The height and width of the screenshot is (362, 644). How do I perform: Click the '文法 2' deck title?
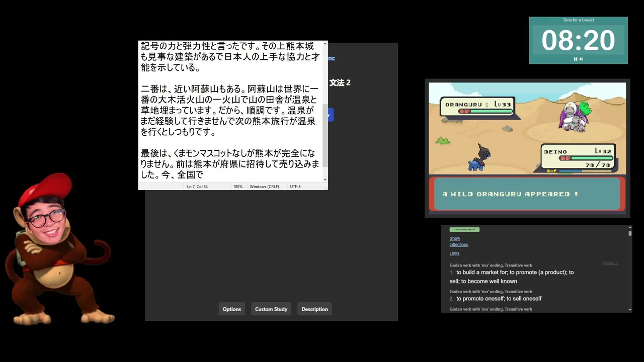[x=340, y=82]
